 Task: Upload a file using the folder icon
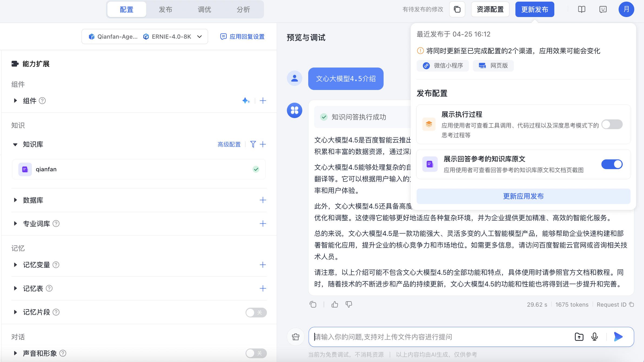coord(579,337)
